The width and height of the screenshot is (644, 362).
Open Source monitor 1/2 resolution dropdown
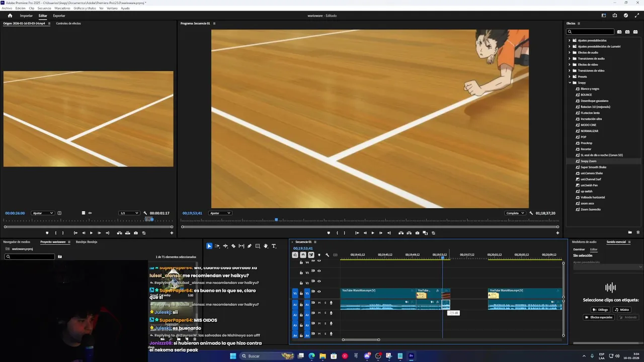click(x=129, y=213)
